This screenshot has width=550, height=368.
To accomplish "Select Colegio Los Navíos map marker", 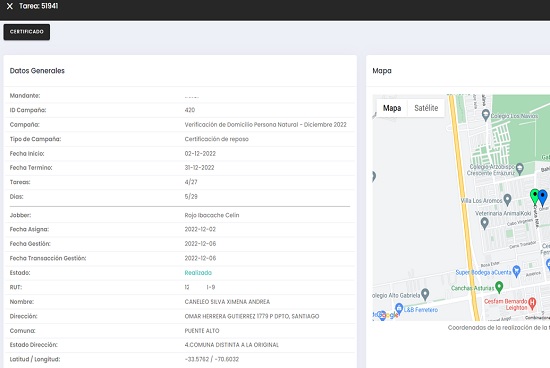I will [485, 115].
